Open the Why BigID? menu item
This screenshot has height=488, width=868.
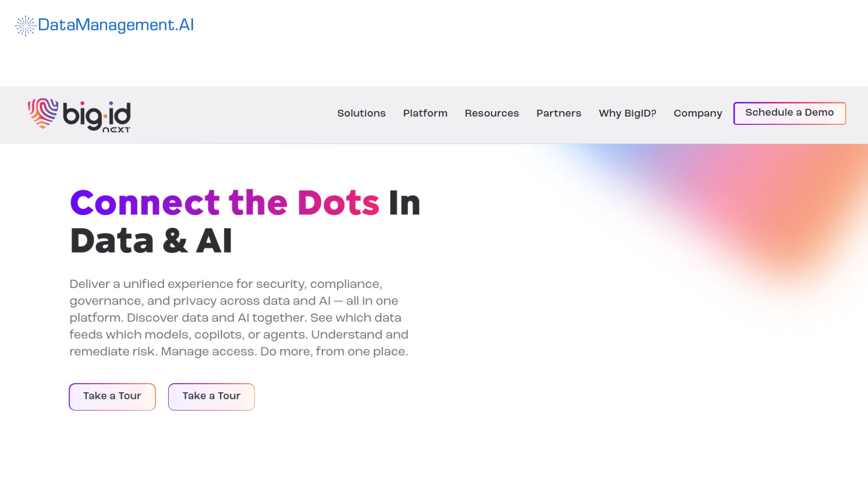click(x=627, y=113)
